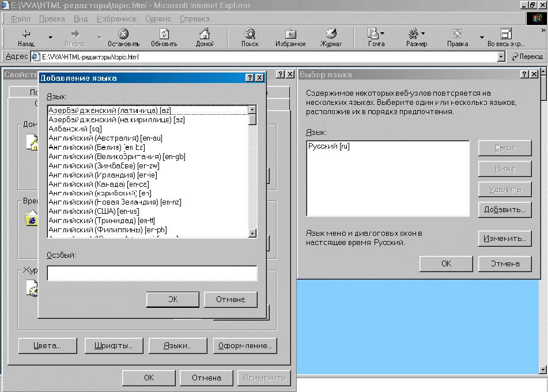The width and height of the screenshot is (548, 392).
Task: Click Добавить... in Выбор языка window
Action: tap(505, 209)
